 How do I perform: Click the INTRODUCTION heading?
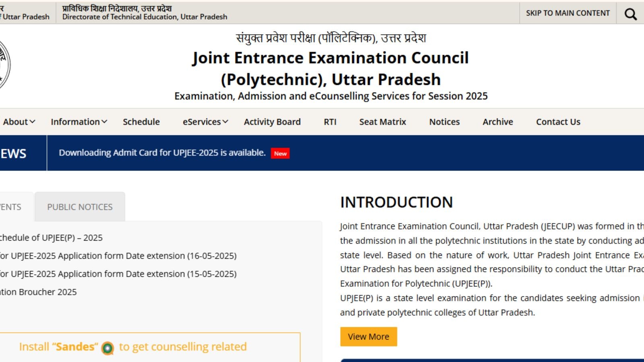click(x=396, y=202)
